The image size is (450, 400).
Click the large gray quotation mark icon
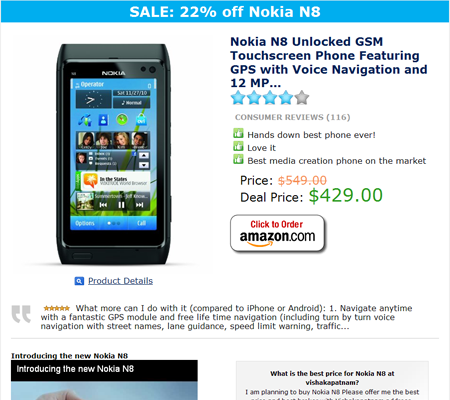(21, 314)
